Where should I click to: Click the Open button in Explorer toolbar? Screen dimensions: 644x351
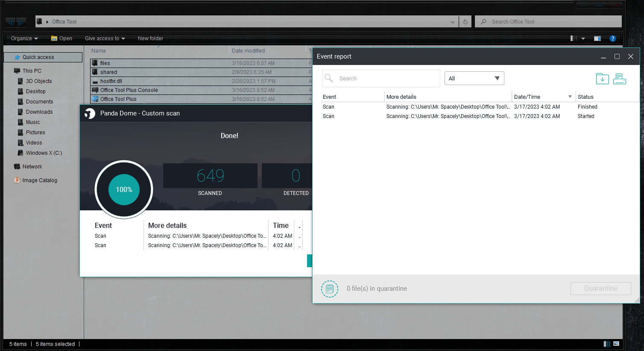(x=61, y=38)
